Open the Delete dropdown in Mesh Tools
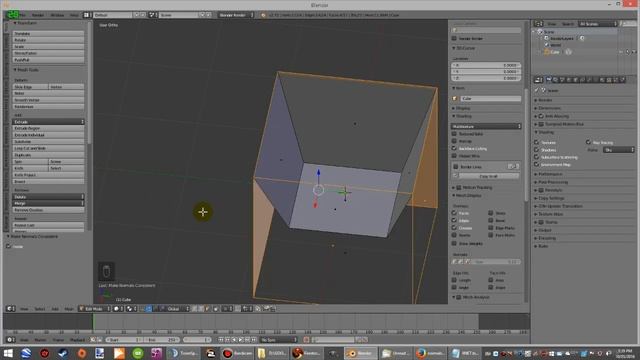 (x=49, y=197)
